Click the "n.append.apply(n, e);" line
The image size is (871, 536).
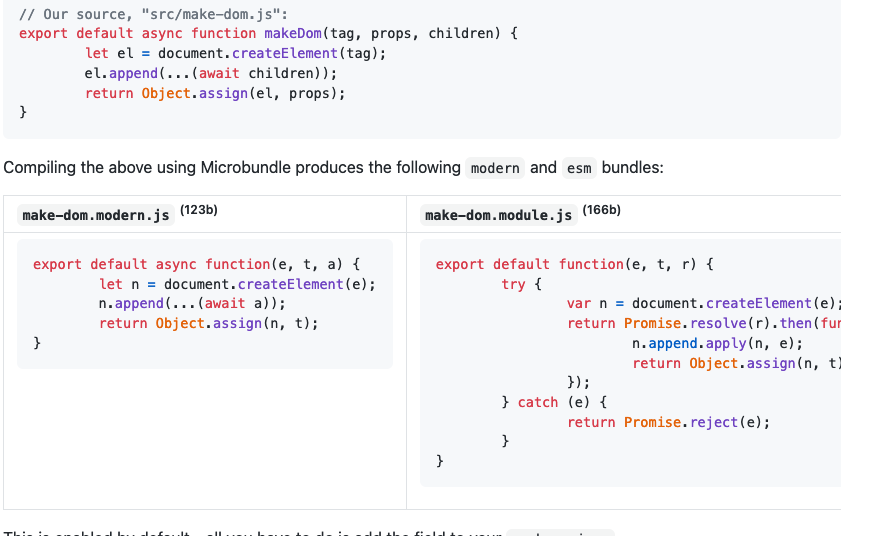pos(717,343)
